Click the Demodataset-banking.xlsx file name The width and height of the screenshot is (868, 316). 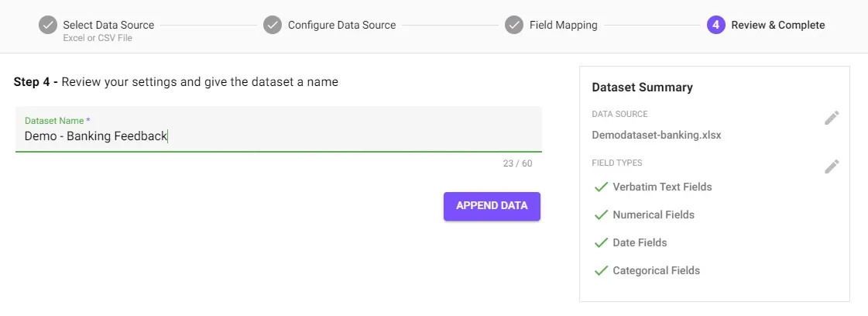[x=657, y=135]
